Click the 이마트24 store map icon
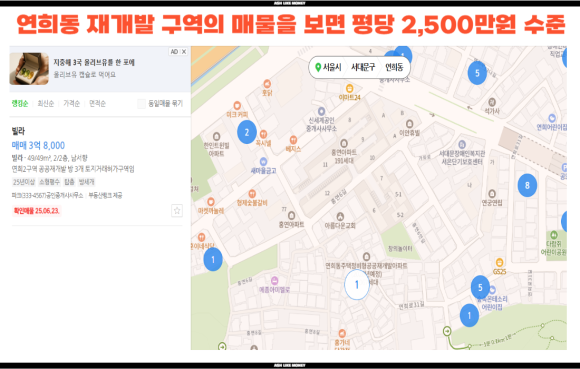 click(349, 88)
